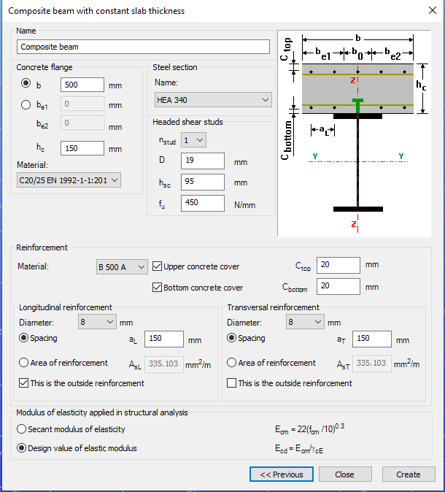Edit the Cbottom cover field
Screen dimensions: 445x492
(x=338, y=286)
